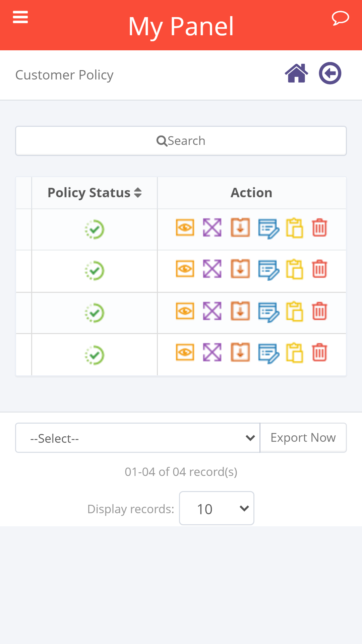Click the back arrow circle icon
Screen dimensions: 362x644
click(x=330, y=73)
